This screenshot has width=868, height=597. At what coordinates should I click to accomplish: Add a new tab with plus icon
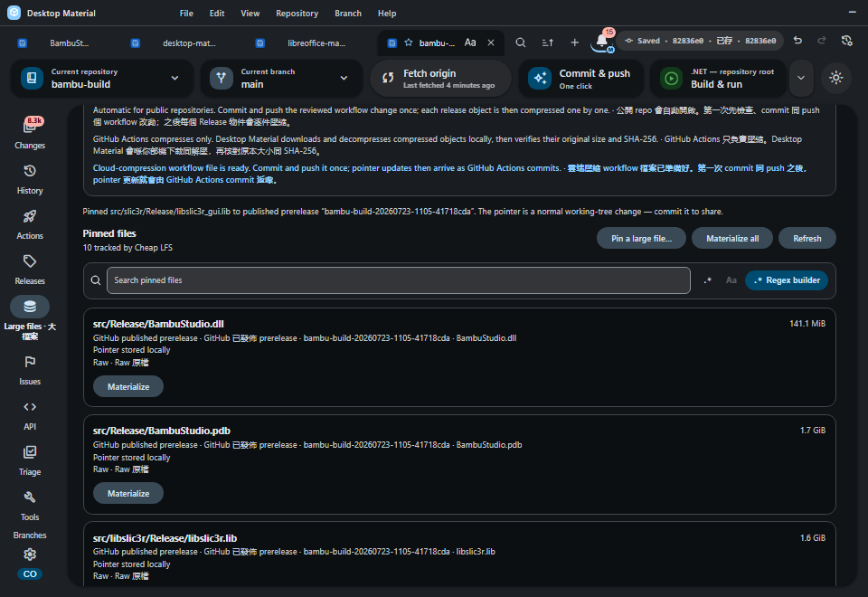point(575,43)
